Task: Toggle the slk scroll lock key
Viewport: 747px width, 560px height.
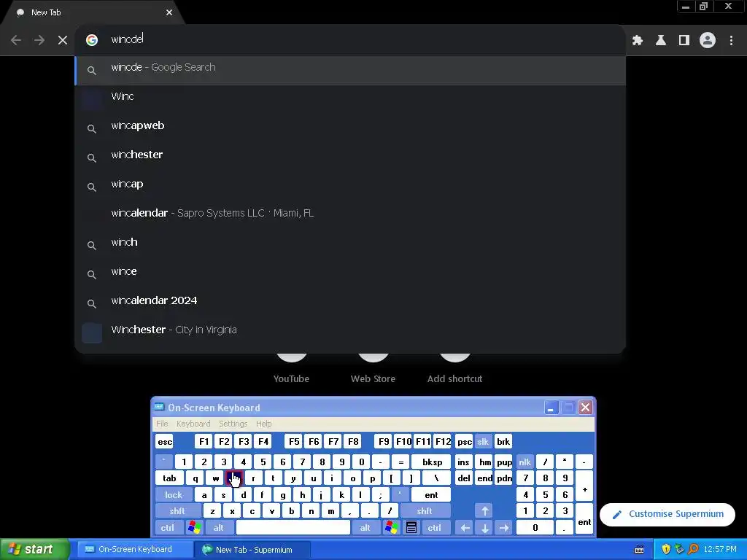Action: (483, 442)
